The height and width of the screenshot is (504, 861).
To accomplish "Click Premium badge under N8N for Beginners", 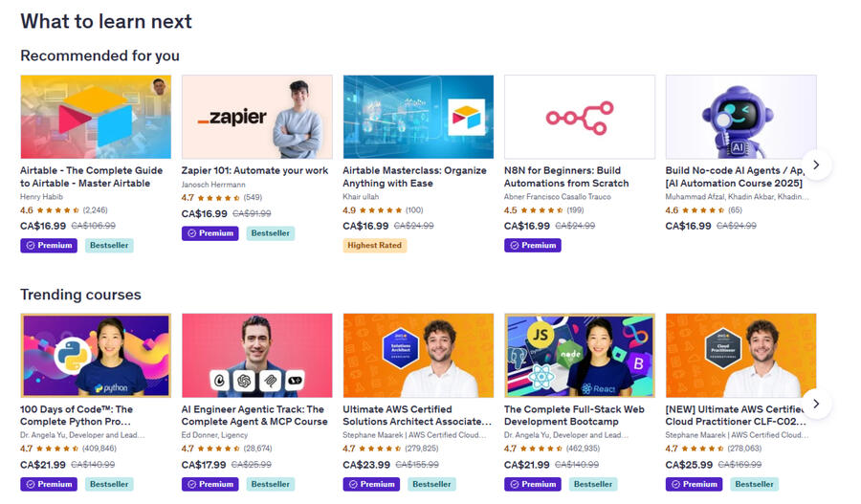I will (532, 246).
